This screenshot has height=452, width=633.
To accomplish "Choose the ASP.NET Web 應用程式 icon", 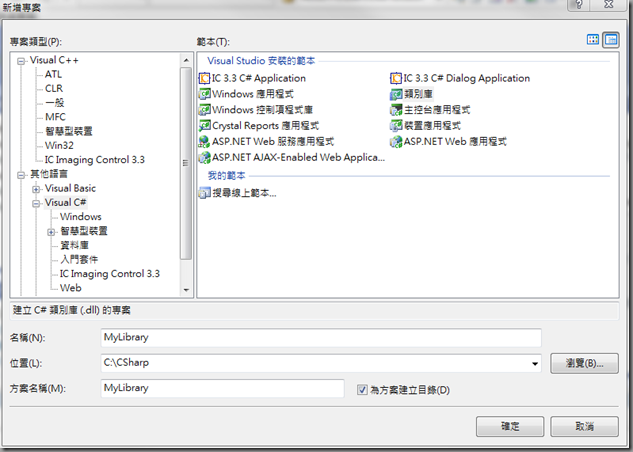I will (x=396, y=142).
